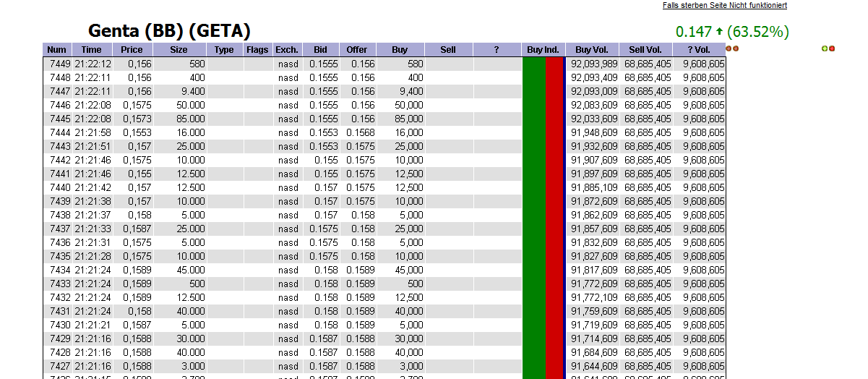Click the Size column header
The width and height of the screenshot is (868, 379).
(x=179, y=50)
